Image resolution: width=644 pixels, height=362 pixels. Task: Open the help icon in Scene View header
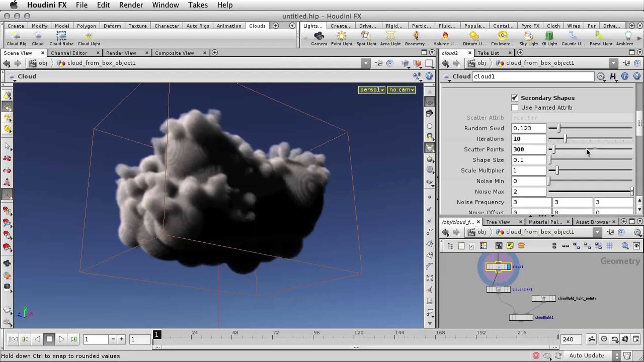[429, 76]
